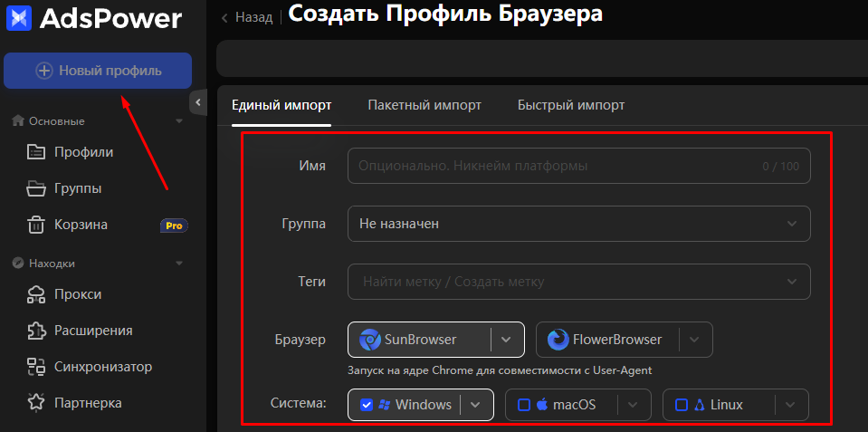Click the Прокси network icon
The image size is (868, 432).
click(x=36, y=294)
